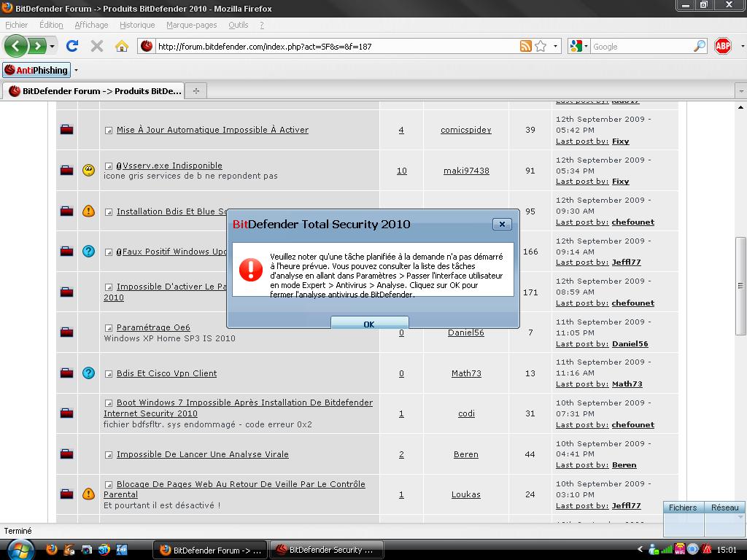This screenshot has height=560, width=747.
Task: Click the AntiPhishing toolbar button
Action: tap(36, 70)
